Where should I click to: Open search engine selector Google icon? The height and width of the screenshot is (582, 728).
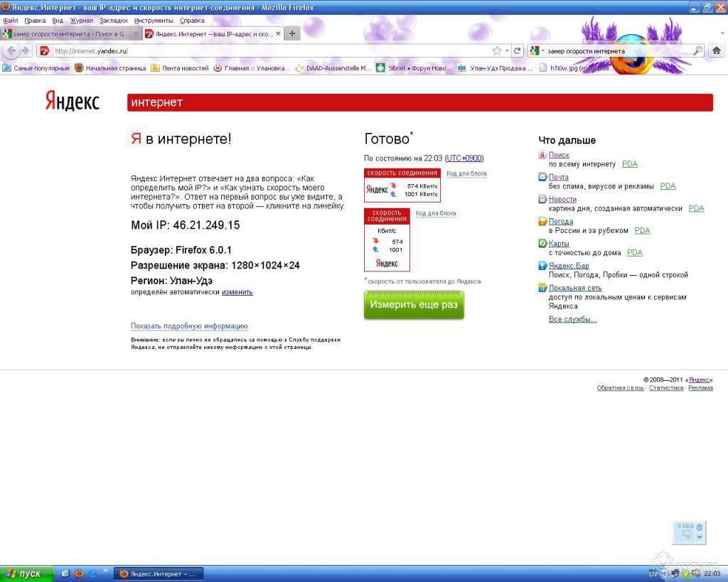pyautogui.click(x=535, y=50)
